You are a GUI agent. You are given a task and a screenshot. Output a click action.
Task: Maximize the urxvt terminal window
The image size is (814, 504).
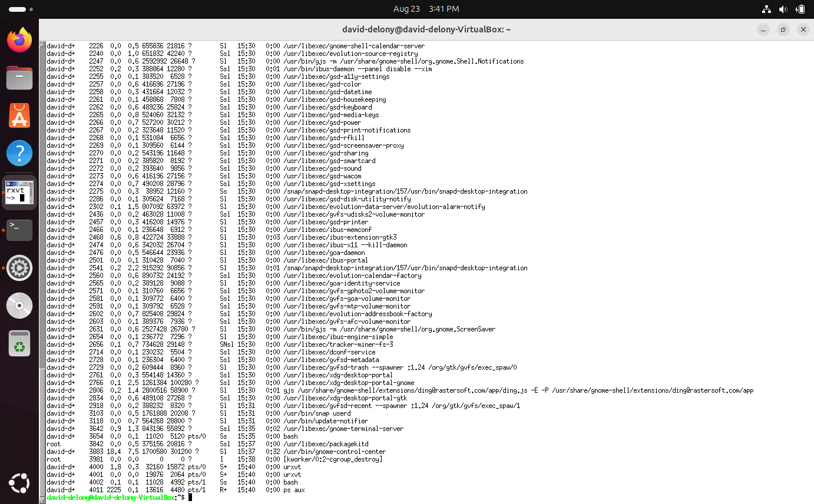[783, 29]
